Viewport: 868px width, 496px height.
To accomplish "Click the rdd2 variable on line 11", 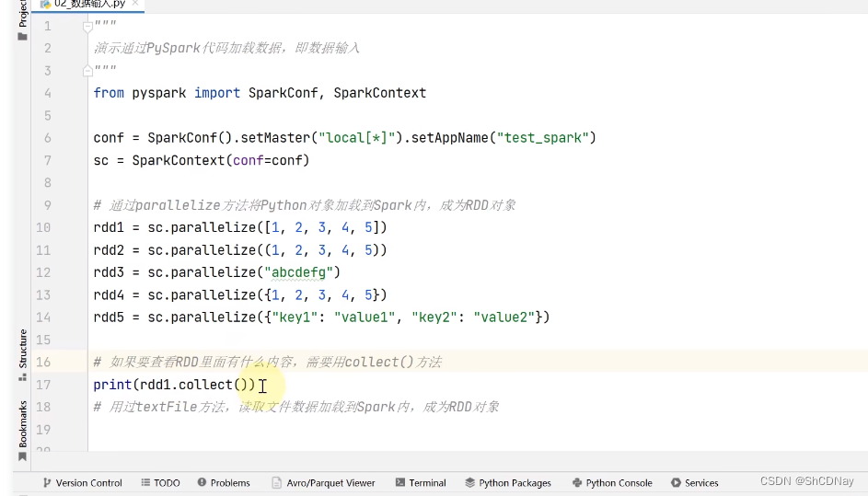I will [109, 250].
